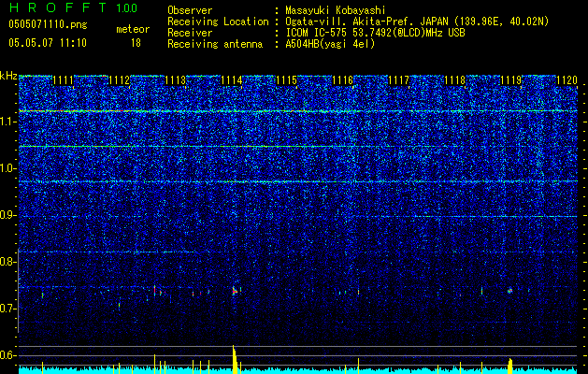The width and height of the screenshot is (588, 374).
Task: Click the 1.0 frequency axis label
Action: click(x=7, y=168)
